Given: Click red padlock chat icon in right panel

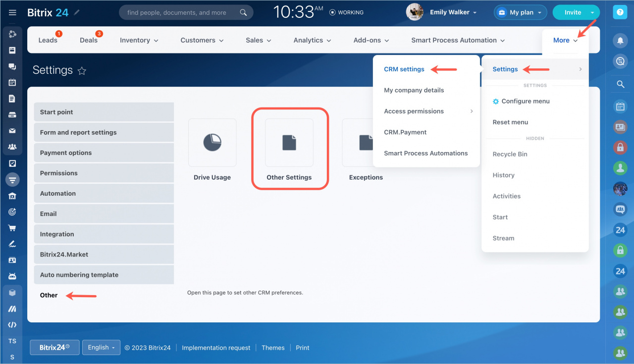Looking at the screenshot, I should click(x=620, y=147).
